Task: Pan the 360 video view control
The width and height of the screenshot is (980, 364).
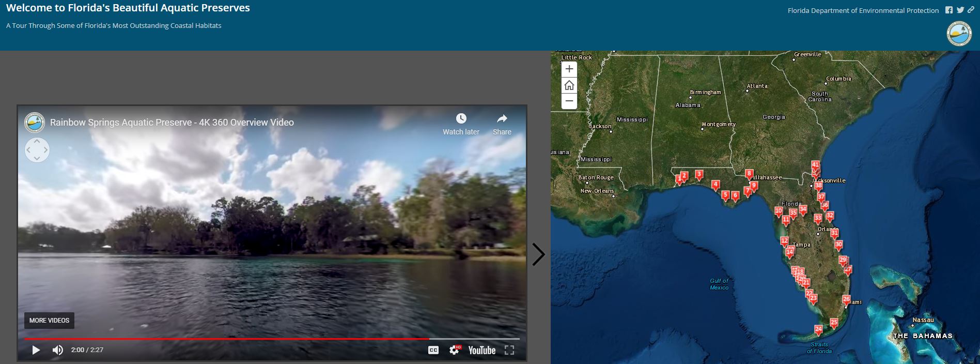Action: click(37, 150)
